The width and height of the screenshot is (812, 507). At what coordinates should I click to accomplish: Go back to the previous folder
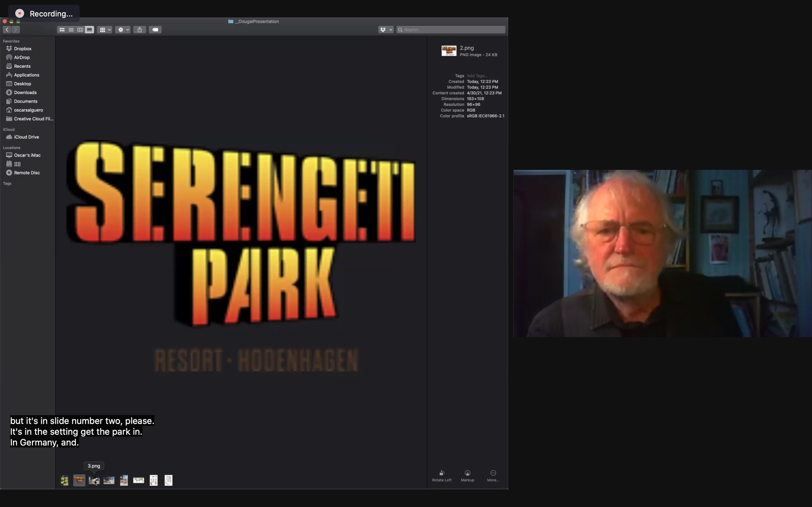click(x=7, y=30)
